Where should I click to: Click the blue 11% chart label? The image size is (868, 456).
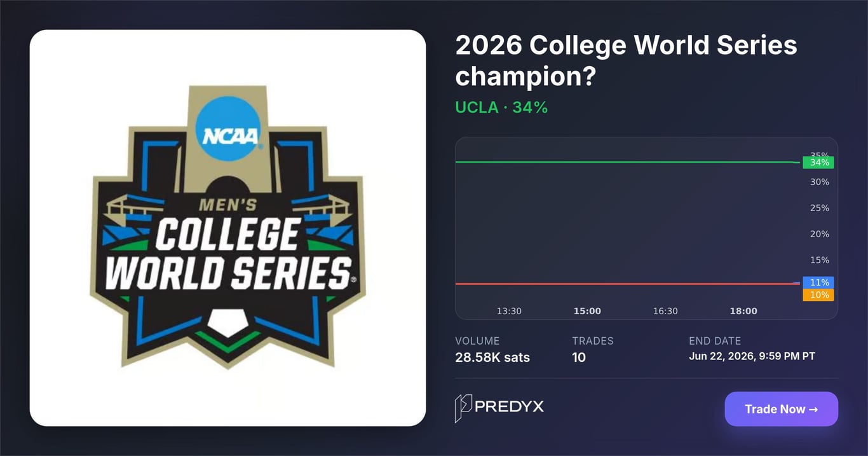coord(818,282)
